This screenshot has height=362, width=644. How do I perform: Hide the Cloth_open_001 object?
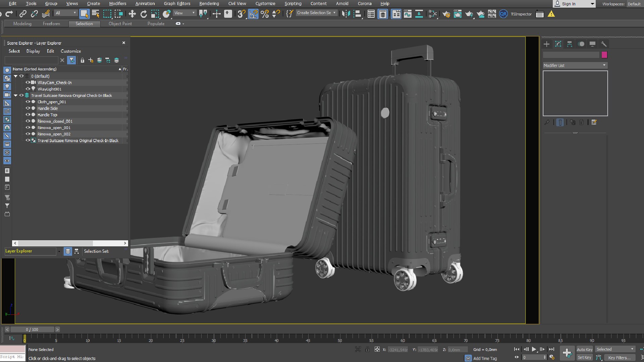[x=28, y=102]
